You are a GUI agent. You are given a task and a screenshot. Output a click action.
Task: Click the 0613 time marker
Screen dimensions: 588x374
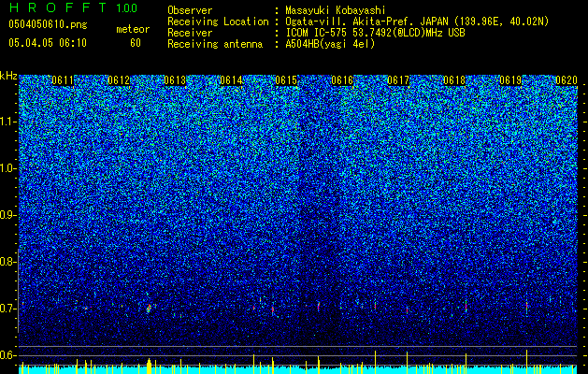coord(175,80)
